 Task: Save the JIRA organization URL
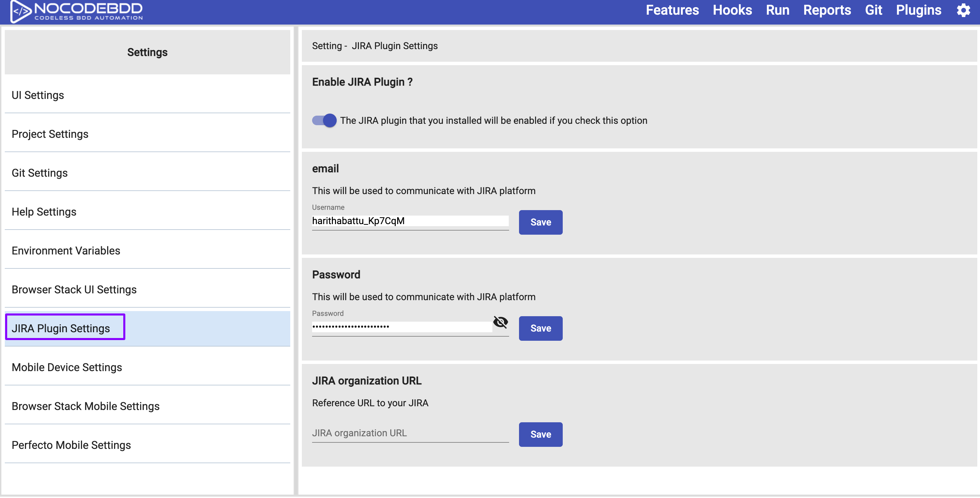point(540,434)
